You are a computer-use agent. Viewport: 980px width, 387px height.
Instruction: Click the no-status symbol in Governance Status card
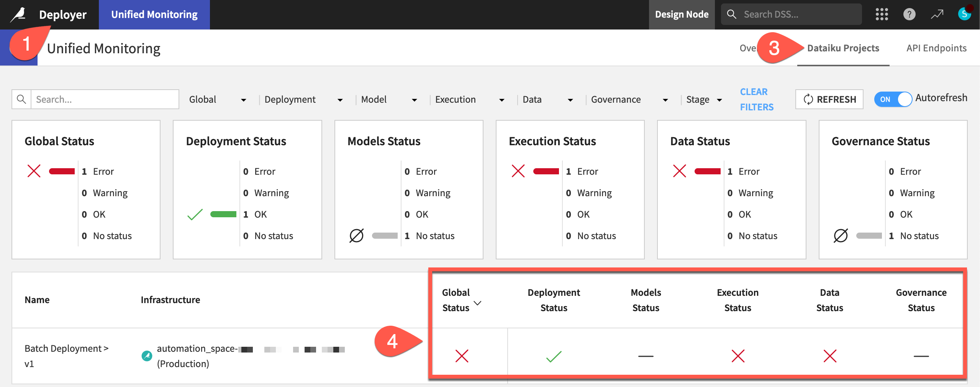[841, 236]
